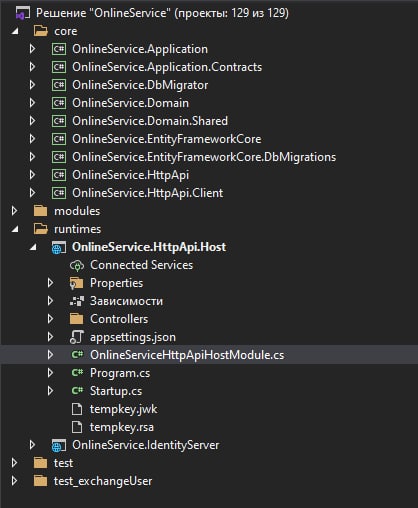Select the tempkey.rsa file name

pos(122,427)
